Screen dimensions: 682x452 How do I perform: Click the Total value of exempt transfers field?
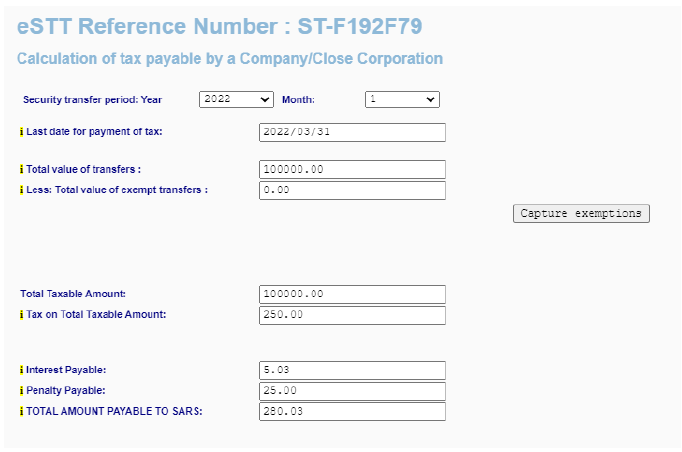click(352, 191)
